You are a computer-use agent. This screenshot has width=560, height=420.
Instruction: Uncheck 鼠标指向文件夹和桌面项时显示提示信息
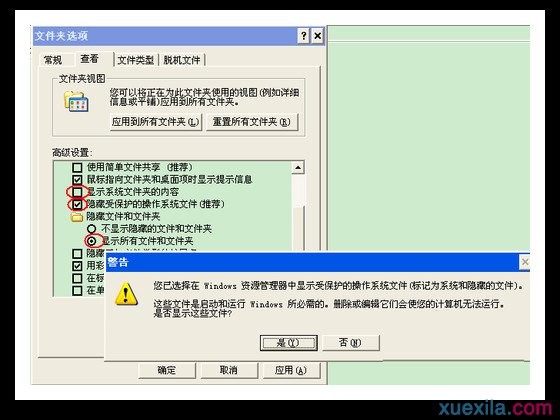(77, 179)
